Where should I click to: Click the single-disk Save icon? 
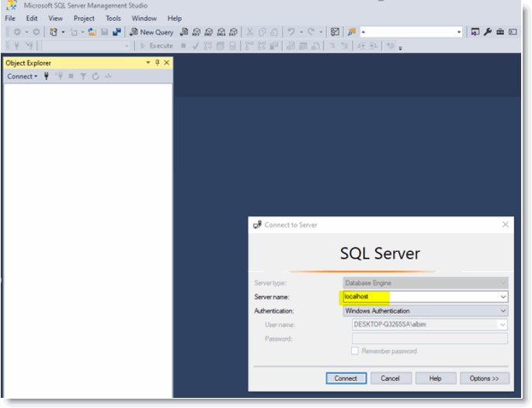(x=105, y=32)
